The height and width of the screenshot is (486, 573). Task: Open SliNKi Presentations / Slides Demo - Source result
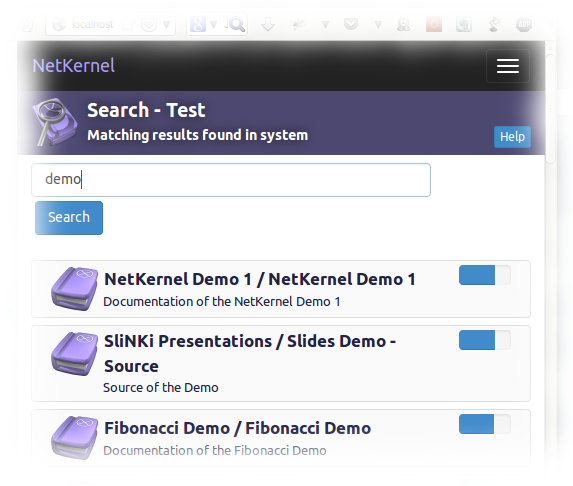pos(250,353)
